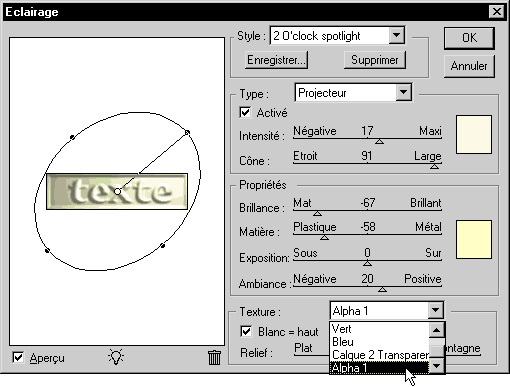Click the Brillance value -67

click(x=368, y=202)
